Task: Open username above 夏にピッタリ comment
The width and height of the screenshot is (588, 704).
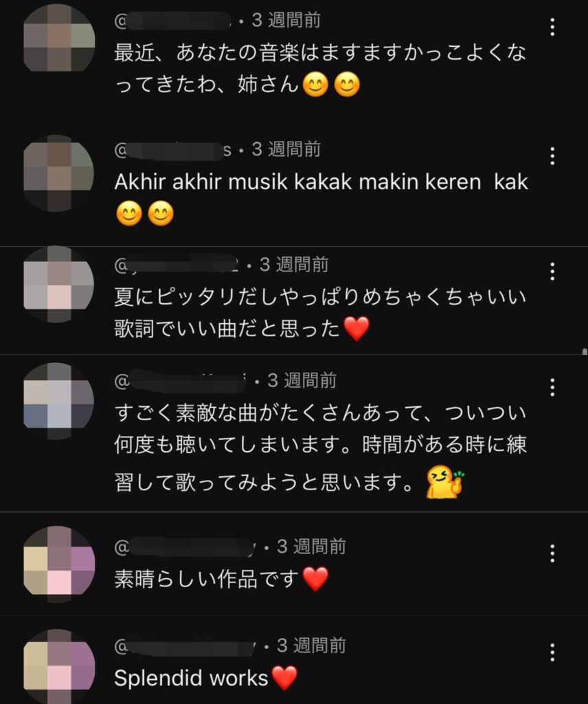Action: point(177,265)
